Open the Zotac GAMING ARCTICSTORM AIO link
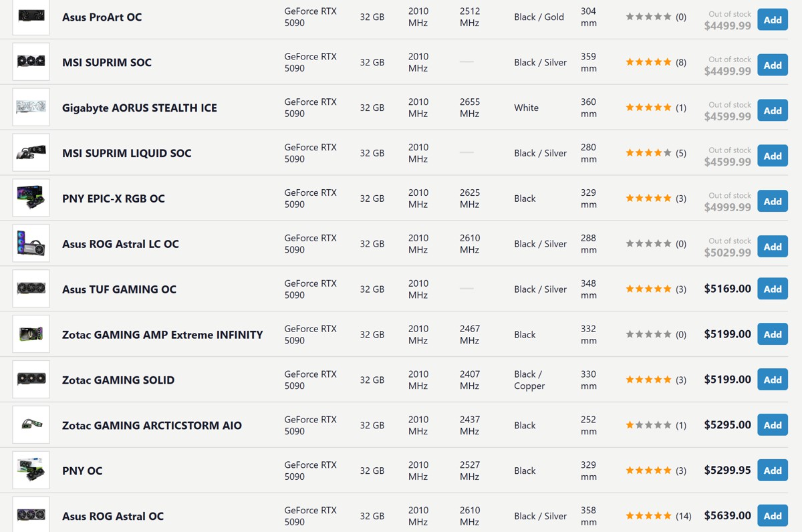 [152, 426]
